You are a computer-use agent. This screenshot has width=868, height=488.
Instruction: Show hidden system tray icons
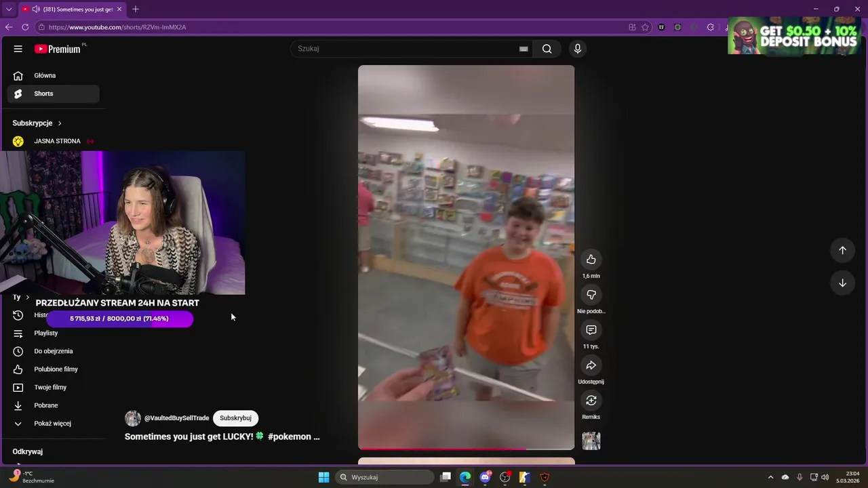click(x=770, y=477)
